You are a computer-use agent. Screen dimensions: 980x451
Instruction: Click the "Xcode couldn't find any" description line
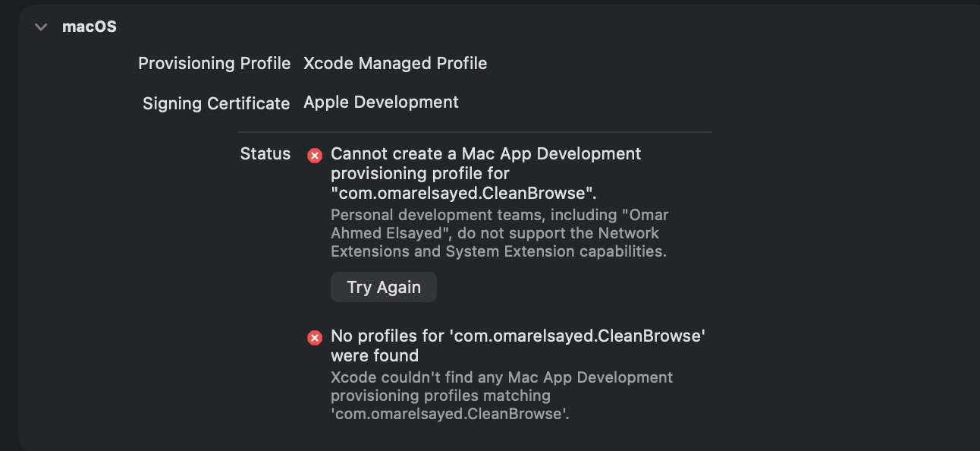click(501, 377)
